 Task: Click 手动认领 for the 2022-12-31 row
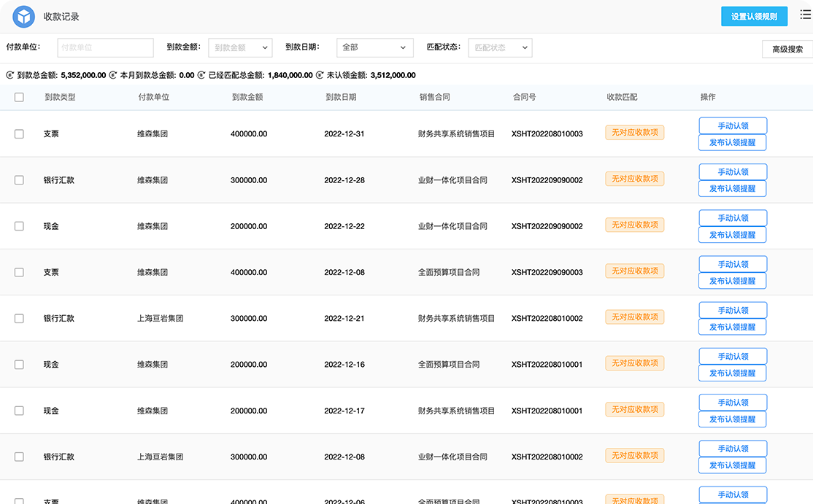pyautogui.click(x=733, y=126)
